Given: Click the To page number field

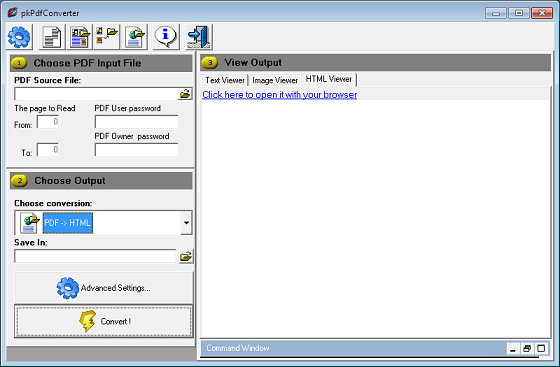Looking at the screenshot, I should point(48,150).
